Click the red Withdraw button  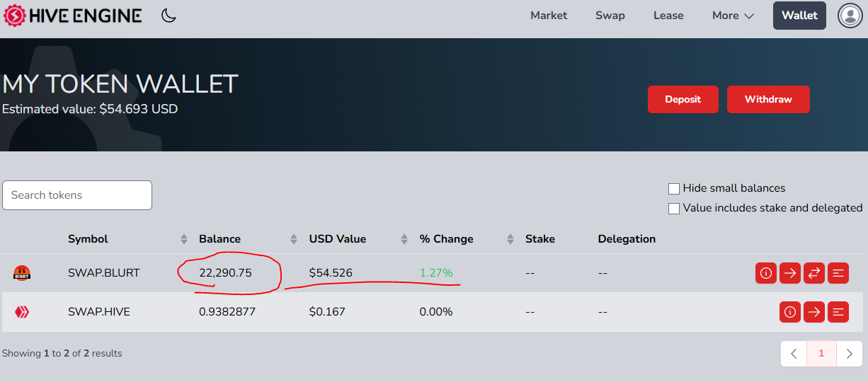(x=768, y=100)
